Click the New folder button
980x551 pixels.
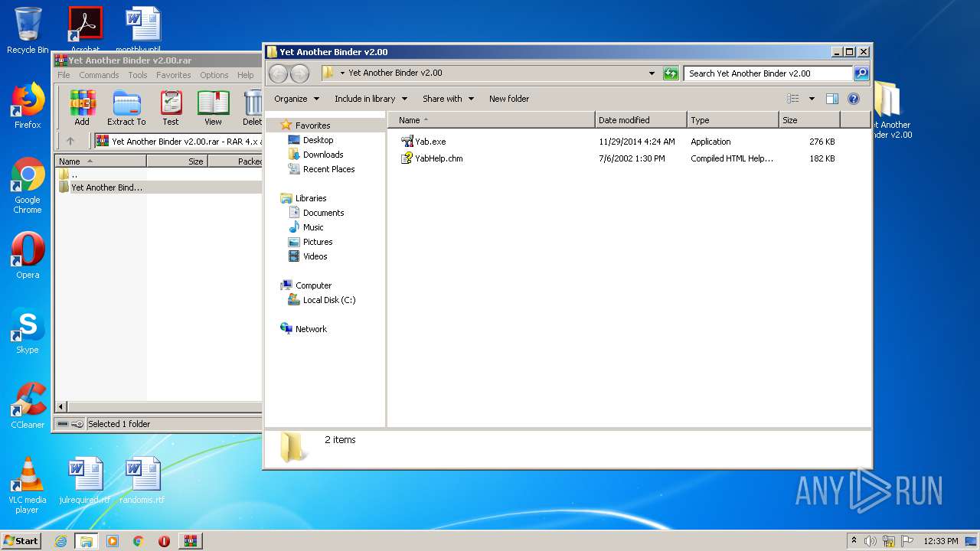[x=509, y=99]
